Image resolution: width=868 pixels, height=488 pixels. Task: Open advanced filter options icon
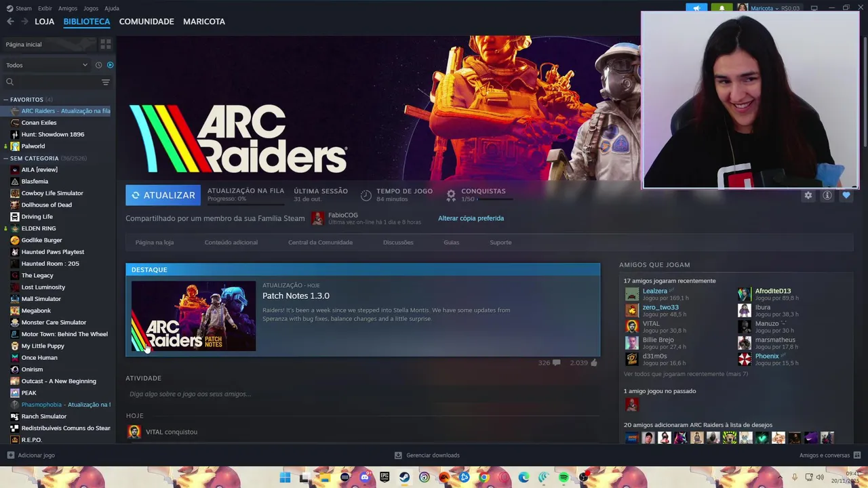[x=105, y=82]
